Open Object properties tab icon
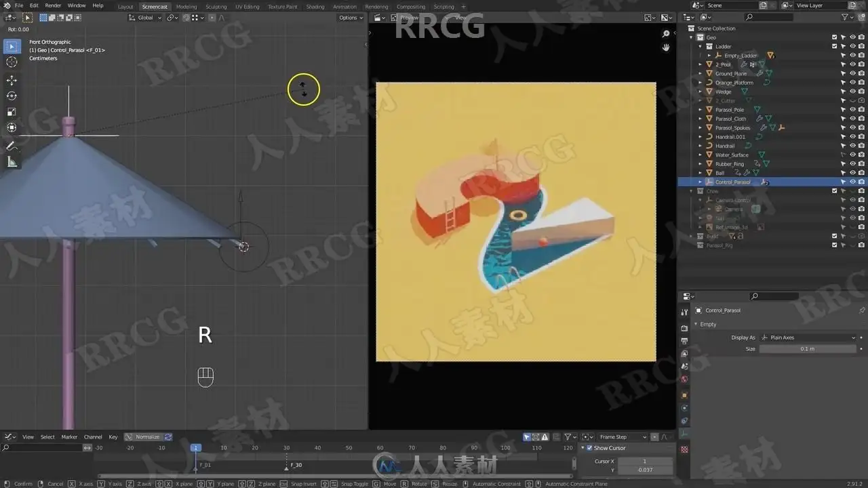868x488 pixels. pos(684,394)
